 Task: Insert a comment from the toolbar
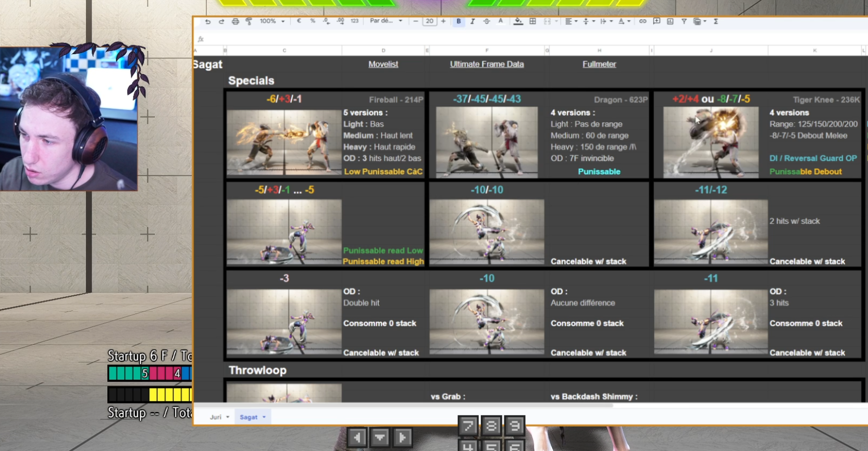tap(656, 21)
